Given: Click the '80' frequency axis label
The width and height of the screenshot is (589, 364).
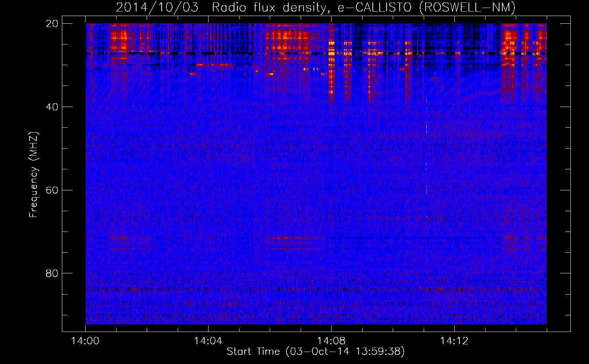Looking at the screenshot, I should click(52, 273).
